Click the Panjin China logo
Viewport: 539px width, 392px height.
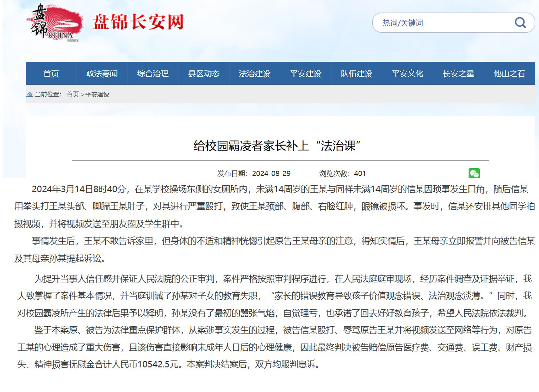55,23
